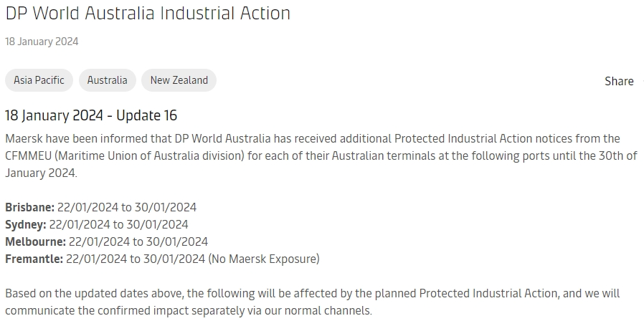Viewport: 644px width, 321px height.
Task: Click the Share button
Action: pyautogui.click(x=618, y=81)
